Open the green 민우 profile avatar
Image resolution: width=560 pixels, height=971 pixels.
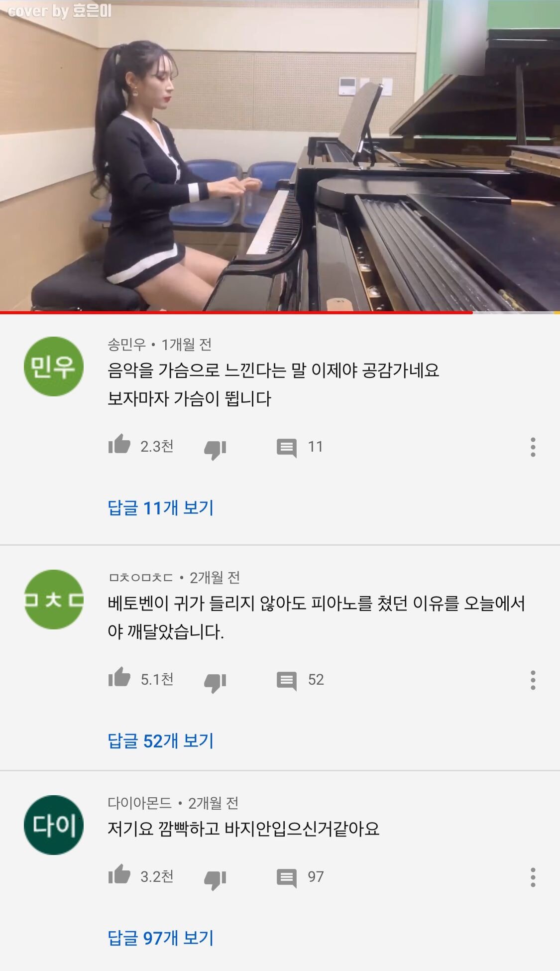point(54,366)
